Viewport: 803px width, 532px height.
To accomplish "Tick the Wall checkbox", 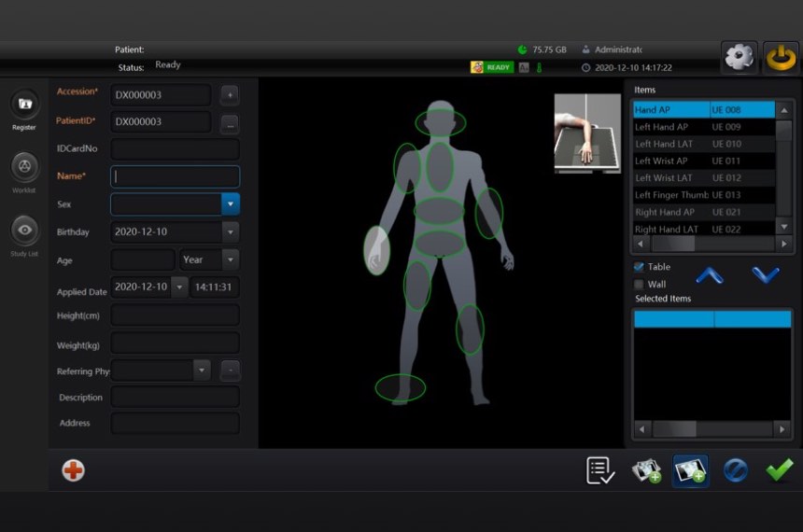I will coord(640,285).
